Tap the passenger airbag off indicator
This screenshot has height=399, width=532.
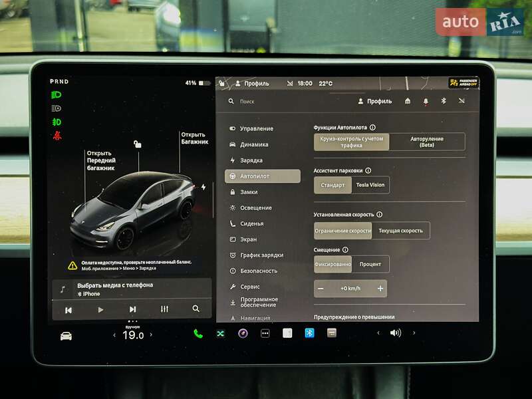[x=464, y=82]
